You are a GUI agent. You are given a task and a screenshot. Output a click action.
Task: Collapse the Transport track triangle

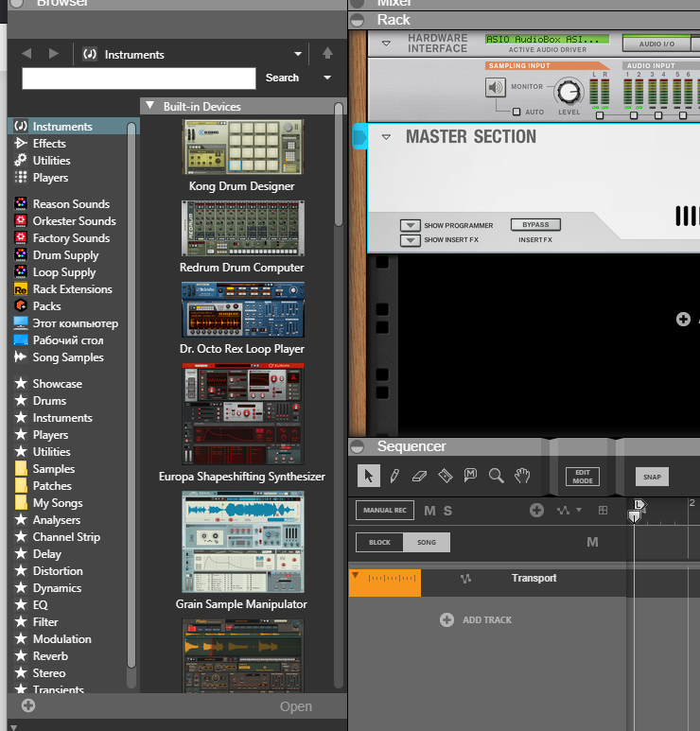[356, 575]
